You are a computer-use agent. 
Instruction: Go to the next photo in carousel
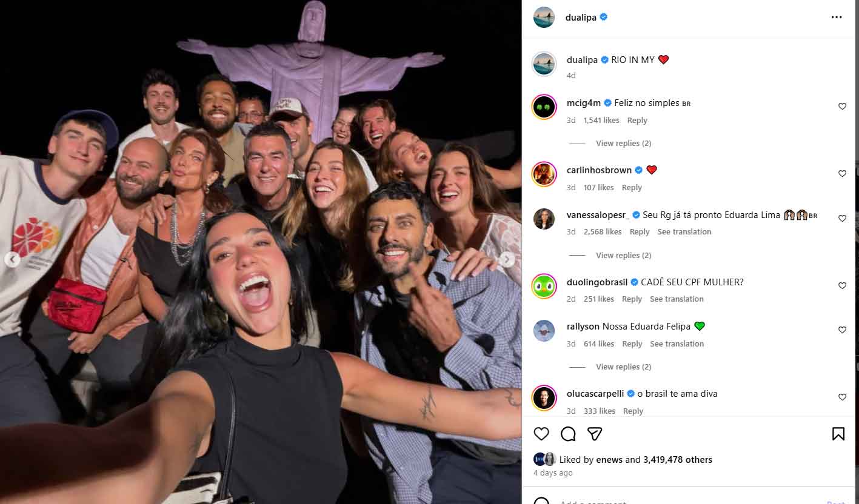pyautogui.click(x=507, y=259)
